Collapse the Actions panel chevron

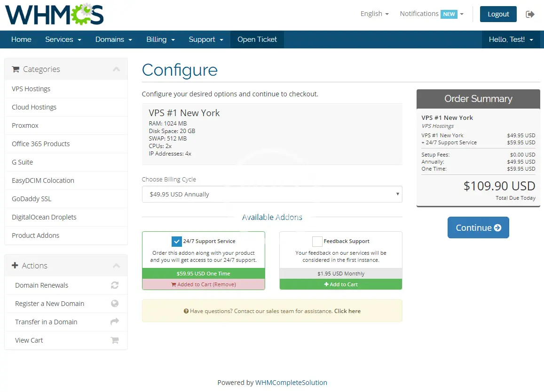click(x=116, y=266)
